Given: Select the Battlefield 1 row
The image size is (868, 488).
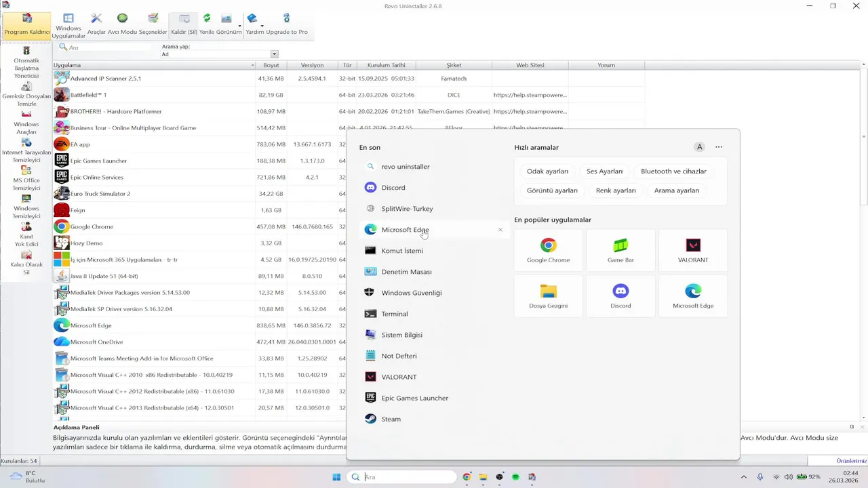Looking at the screenshot, I should point(349,95).
